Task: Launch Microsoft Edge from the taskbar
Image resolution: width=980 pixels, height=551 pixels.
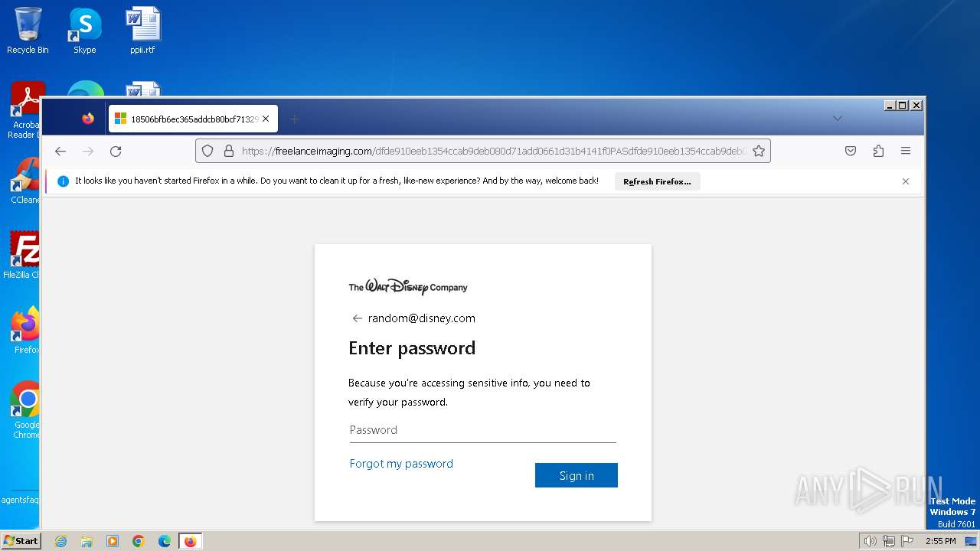Action: click(x=165, y=541)
